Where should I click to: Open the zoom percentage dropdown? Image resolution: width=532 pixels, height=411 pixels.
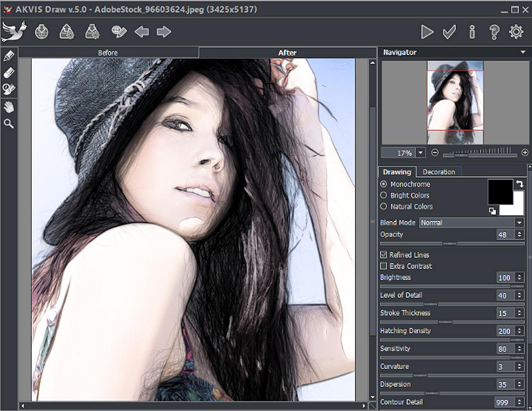[x=421, y=153]
